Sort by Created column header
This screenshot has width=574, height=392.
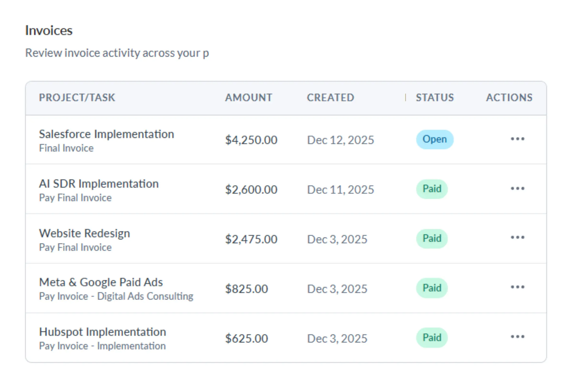(x=330, y=98)
